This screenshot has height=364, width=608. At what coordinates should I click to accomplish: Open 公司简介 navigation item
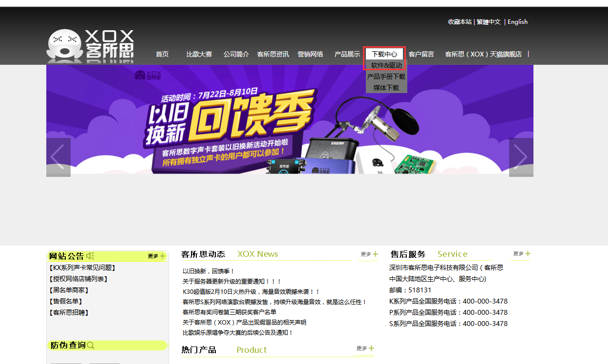(236, 54)
